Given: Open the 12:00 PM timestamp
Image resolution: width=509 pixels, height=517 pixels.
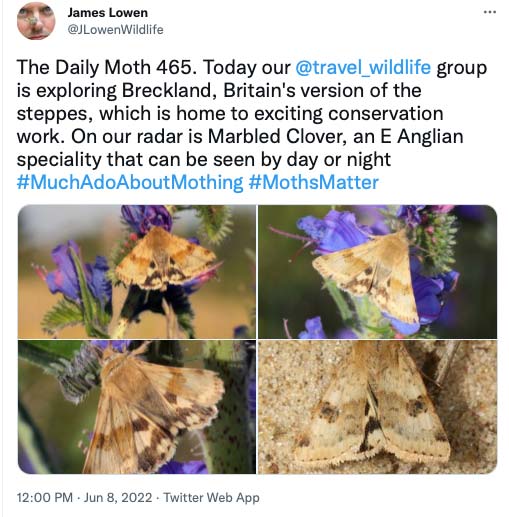Looking at the screenshot, I should (x=45, y=497).
